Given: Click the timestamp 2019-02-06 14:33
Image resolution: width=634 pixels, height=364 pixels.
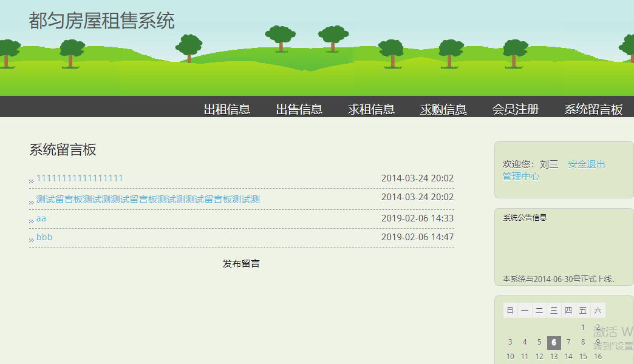Looking at the screenshot, I should coord(417,218).
